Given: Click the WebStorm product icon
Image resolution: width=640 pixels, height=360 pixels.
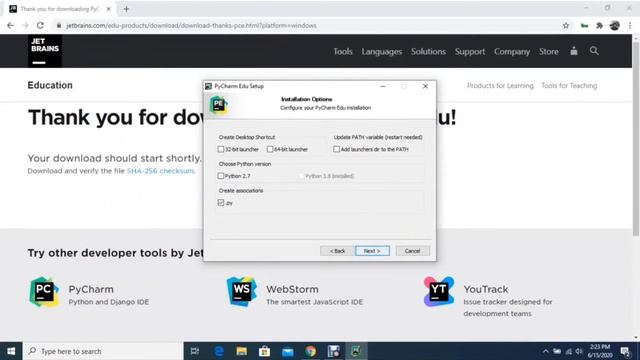Looking at the screenshot, I should click(242, 292).
